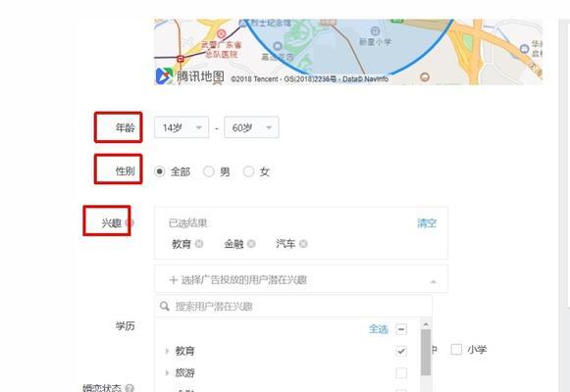Viewport: 570px width, 392px height.
Task: Click the scrollbar up arrow in interest list
Action: click(426, 323)
